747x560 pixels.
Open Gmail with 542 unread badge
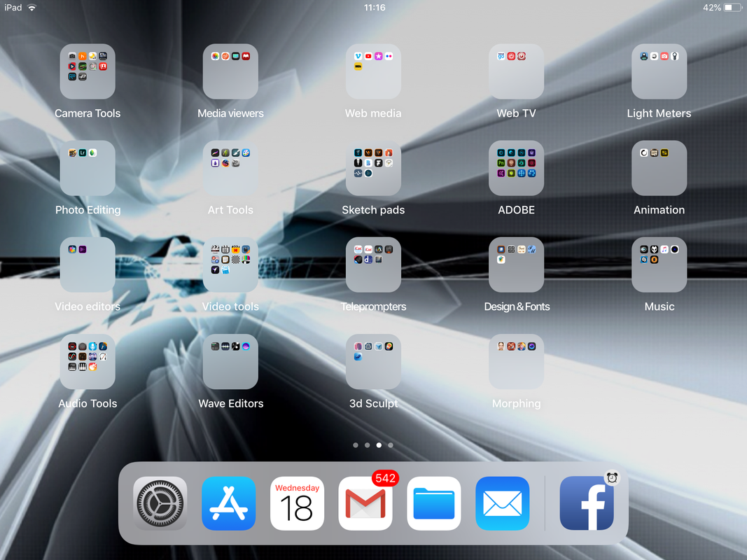(x=365, y=503)
